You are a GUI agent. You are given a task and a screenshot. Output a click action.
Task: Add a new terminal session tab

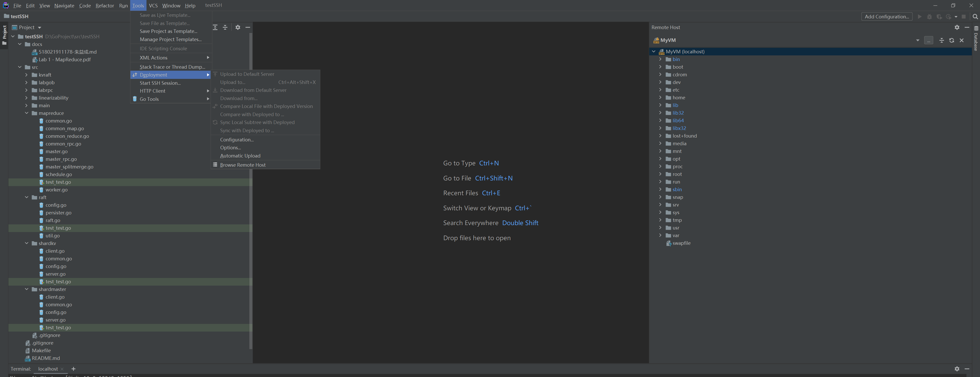click(73, 369)
